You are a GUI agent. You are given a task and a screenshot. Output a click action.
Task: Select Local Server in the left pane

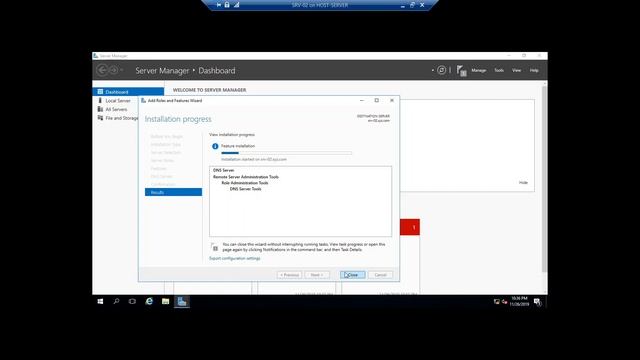coord(118,100)
